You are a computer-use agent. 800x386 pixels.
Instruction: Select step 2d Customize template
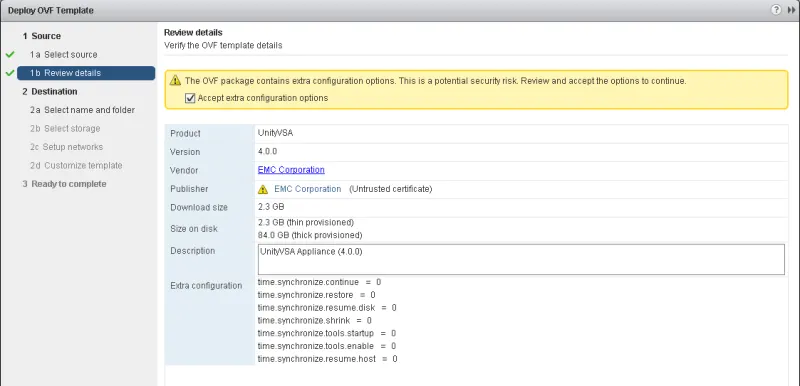76,166
